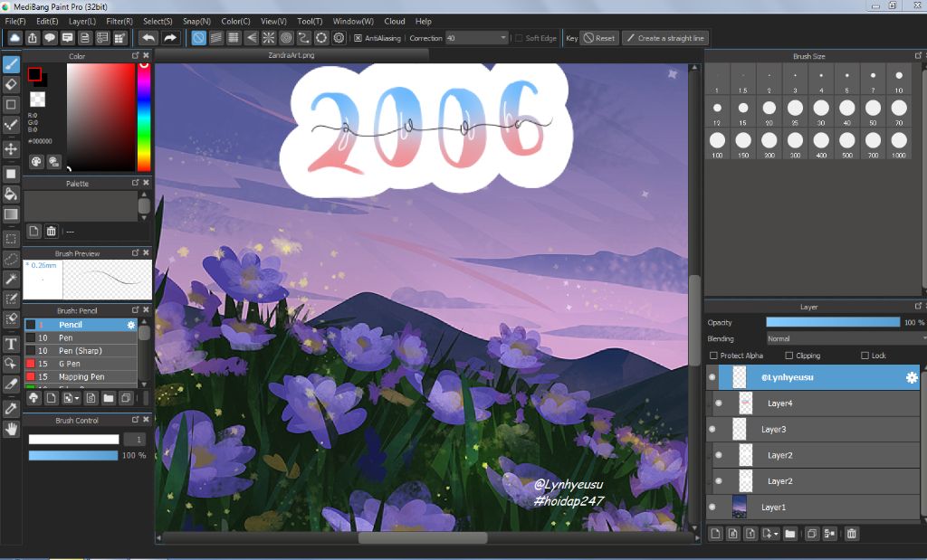Hide the Layer1 visibility dot
The image size is (927, 560).
712,507
